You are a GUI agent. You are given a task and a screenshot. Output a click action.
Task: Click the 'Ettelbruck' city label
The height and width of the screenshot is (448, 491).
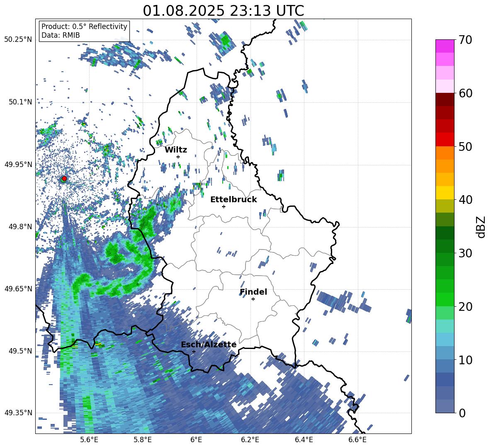pyautogui.click(x=233, y=200)
